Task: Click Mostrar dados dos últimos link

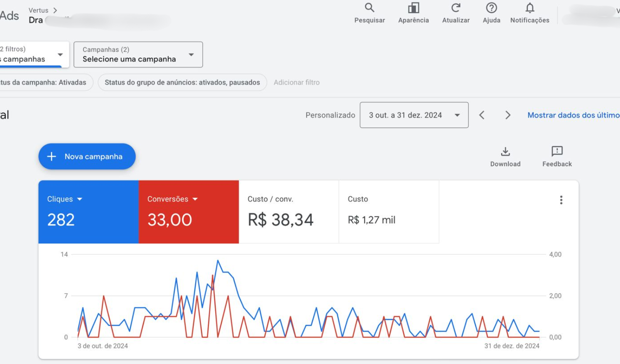Action: (x=573, y=115)
